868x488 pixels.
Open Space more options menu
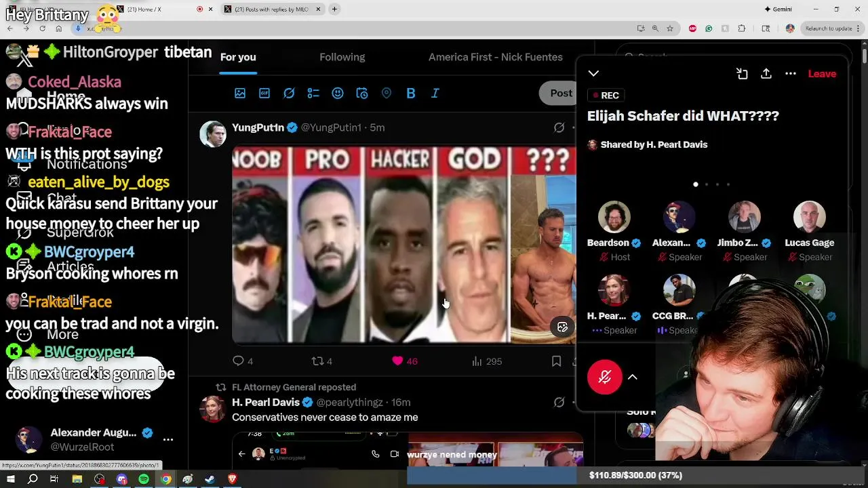click(791, 73)
